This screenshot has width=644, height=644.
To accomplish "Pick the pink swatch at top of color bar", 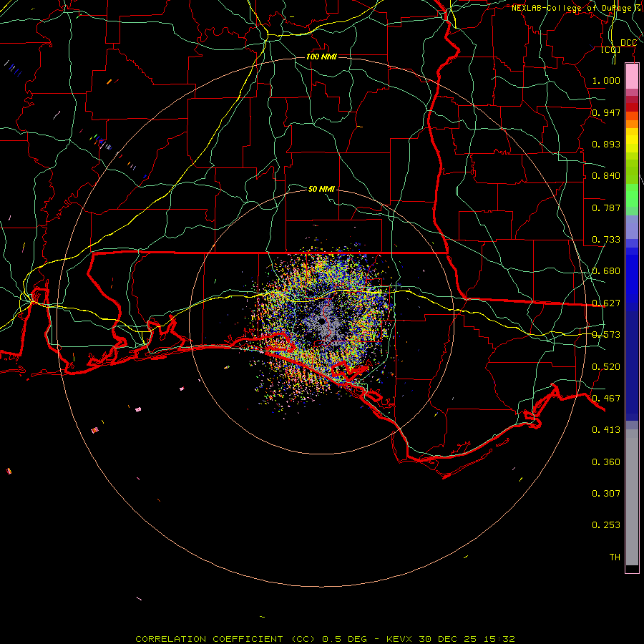I will 632,77.
